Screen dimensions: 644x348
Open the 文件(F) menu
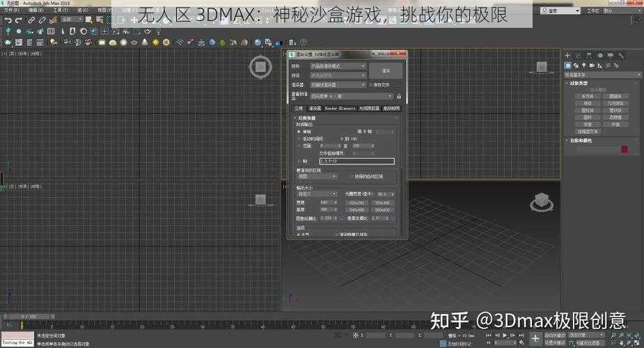point(12,10)
